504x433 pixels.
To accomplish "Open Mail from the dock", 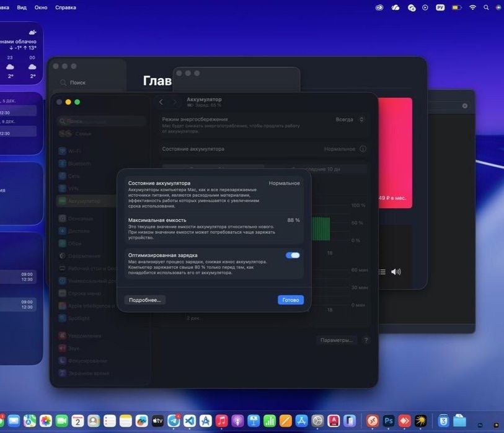I will coord(14,421).
